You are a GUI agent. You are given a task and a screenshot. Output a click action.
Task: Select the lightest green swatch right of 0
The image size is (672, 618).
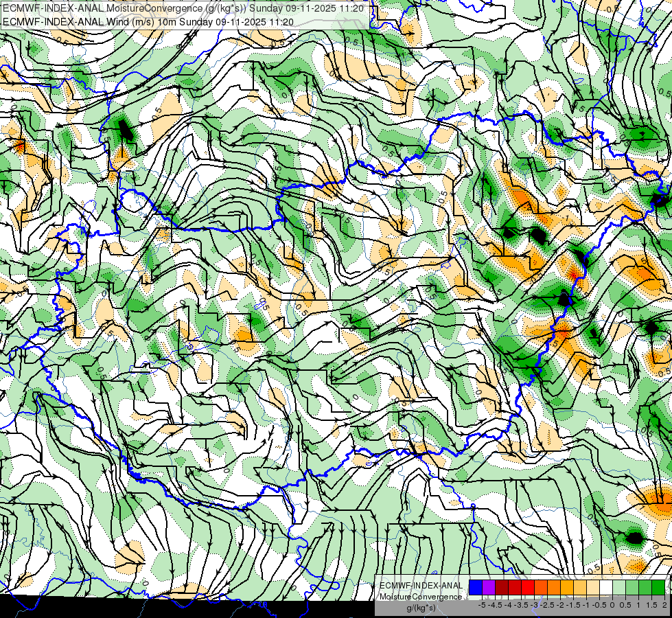(619, 588)
